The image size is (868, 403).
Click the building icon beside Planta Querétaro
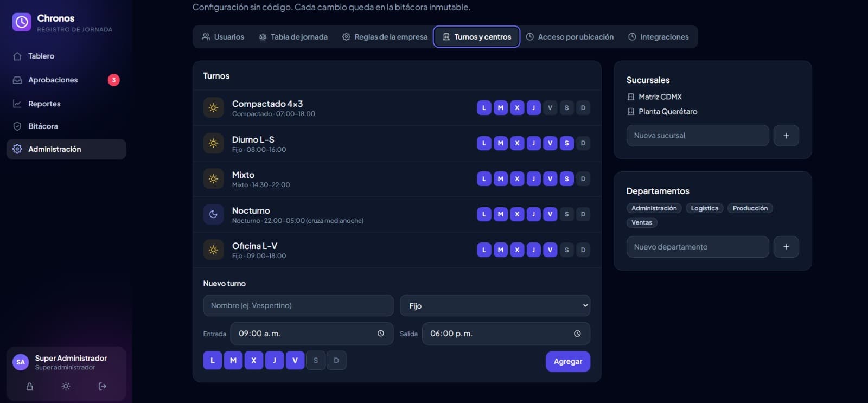tap(630, 112)
